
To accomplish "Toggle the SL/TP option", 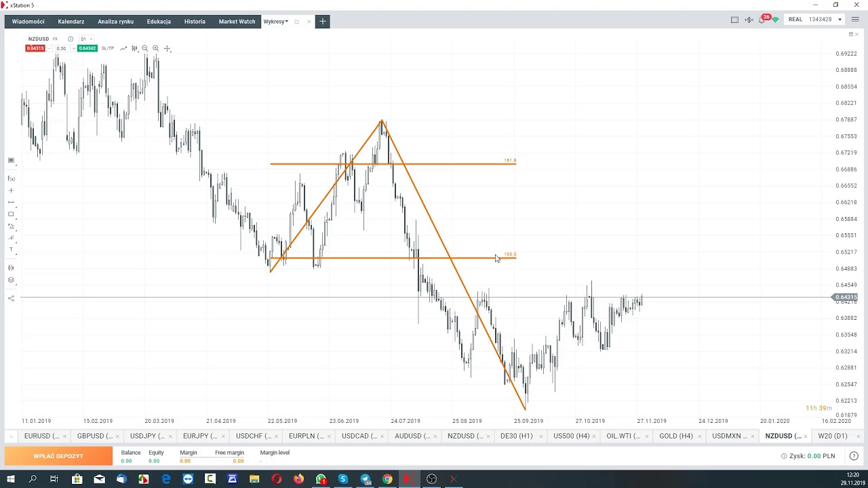I will [x=107, y=49].
